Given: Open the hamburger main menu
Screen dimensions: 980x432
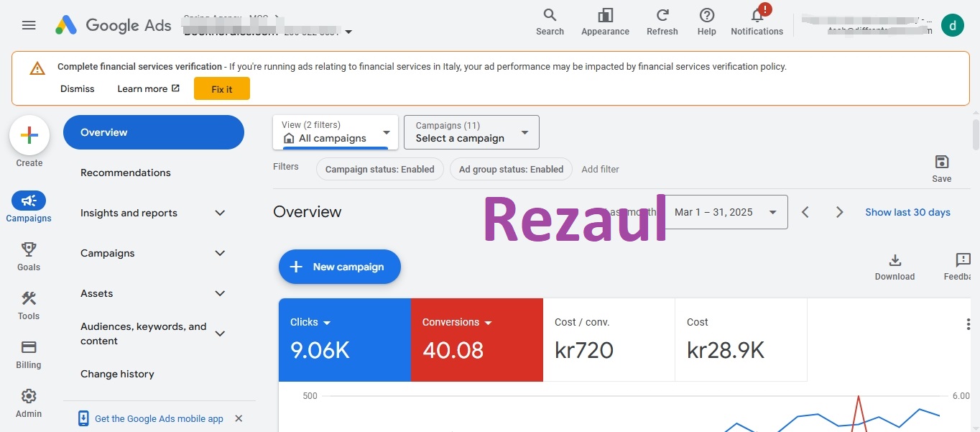Looking at the screenshot, I should (29, 25).
